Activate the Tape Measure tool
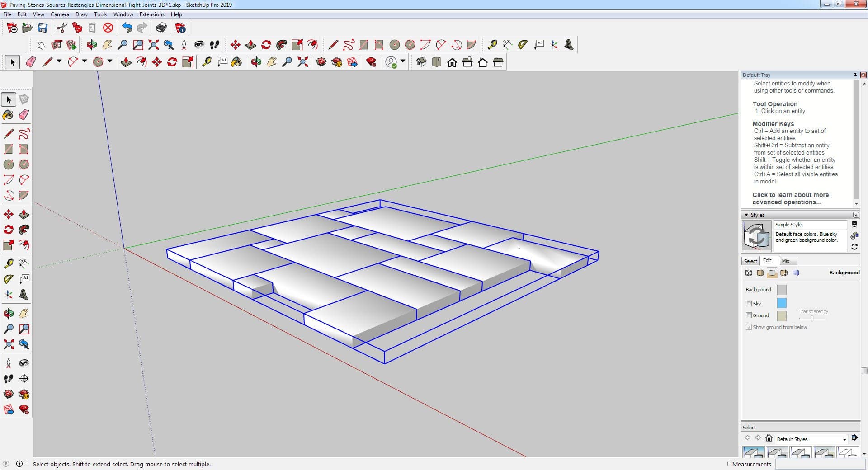This screenshot has height=470, width=868. [x=8, y=263]
